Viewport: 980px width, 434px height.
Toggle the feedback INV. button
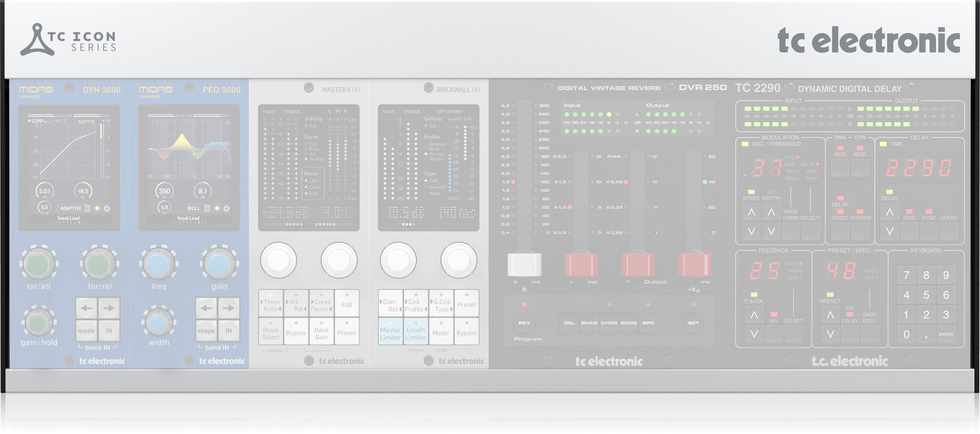774,334
